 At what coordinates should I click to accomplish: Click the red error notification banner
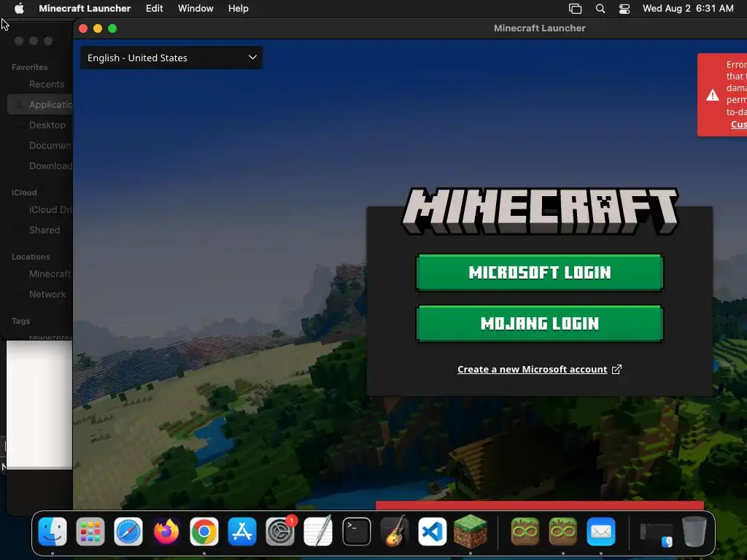click(x=722, y=95)
